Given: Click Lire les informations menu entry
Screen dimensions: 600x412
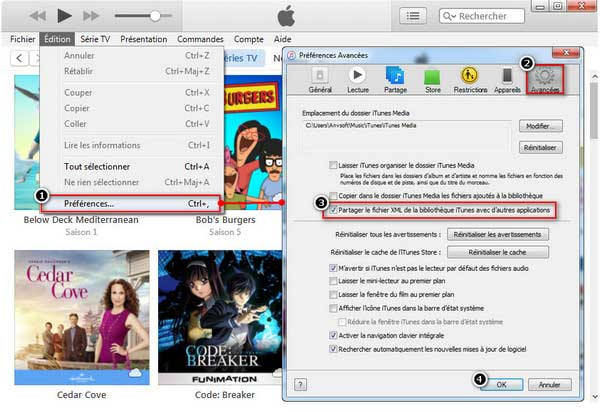Looking at the screenshot, I should pyautogui.click(x=132, y=145).
